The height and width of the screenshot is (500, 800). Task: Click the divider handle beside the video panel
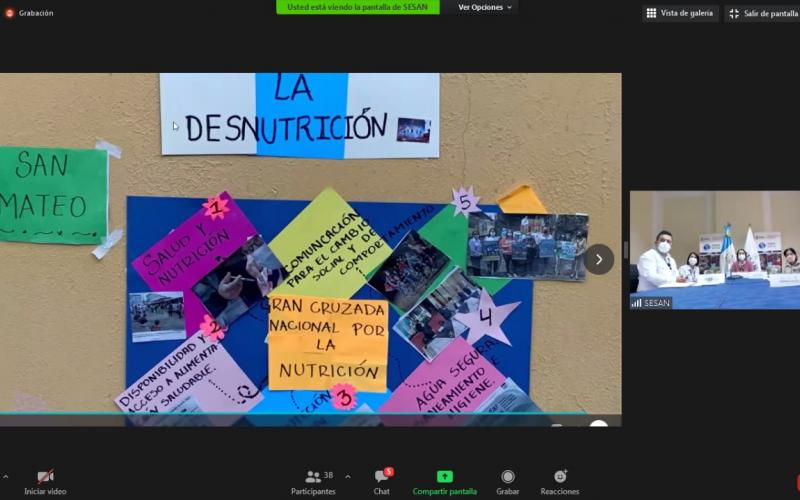coord(626,250)
